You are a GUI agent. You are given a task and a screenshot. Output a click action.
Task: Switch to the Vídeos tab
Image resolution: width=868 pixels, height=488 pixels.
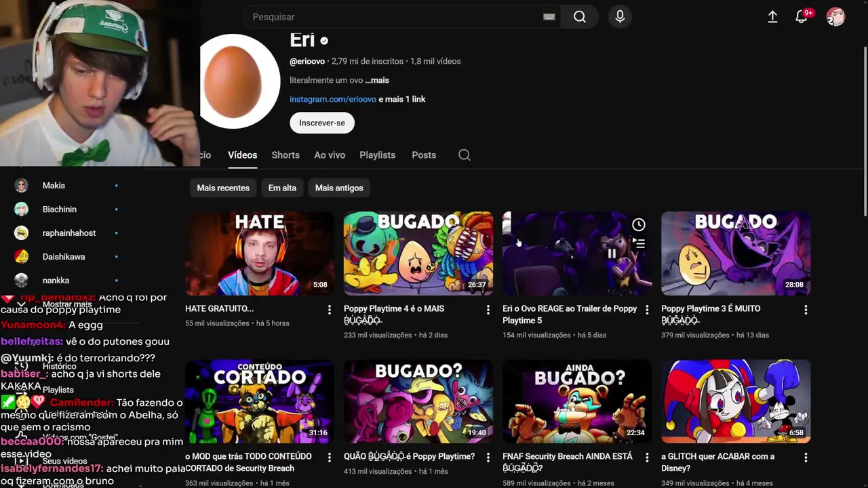click(x=242, y=155)
